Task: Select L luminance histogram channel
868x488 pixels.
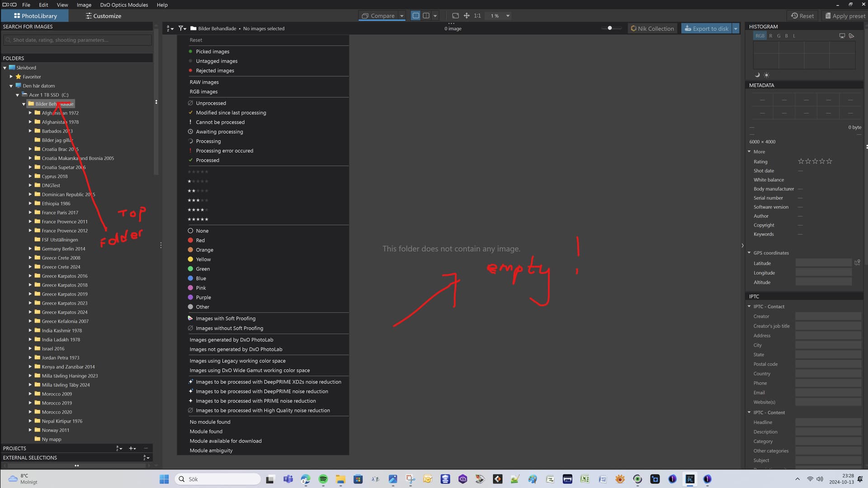Action: (x=794, y=36)
